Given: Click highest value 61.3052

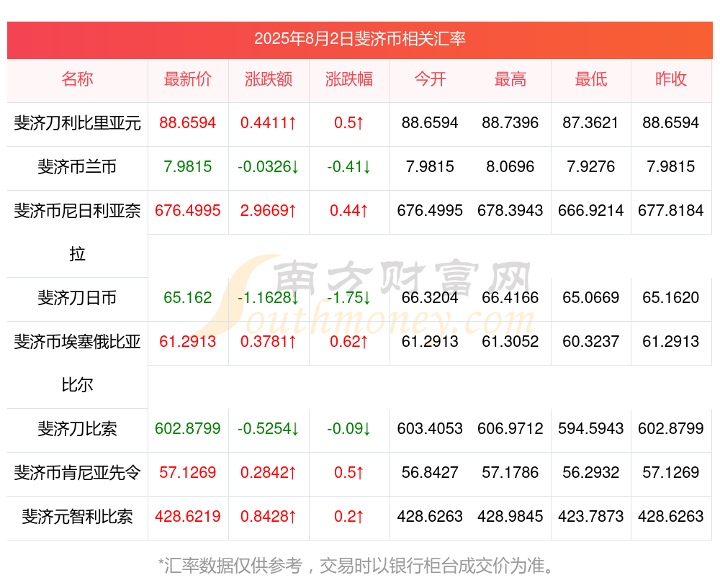Looking at the screenshot, I should 510,341.
